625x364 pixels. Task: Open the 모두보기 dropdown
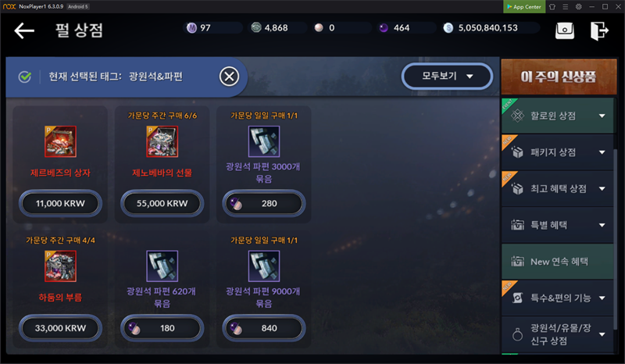pyautogui.click(x=447, y=76)
